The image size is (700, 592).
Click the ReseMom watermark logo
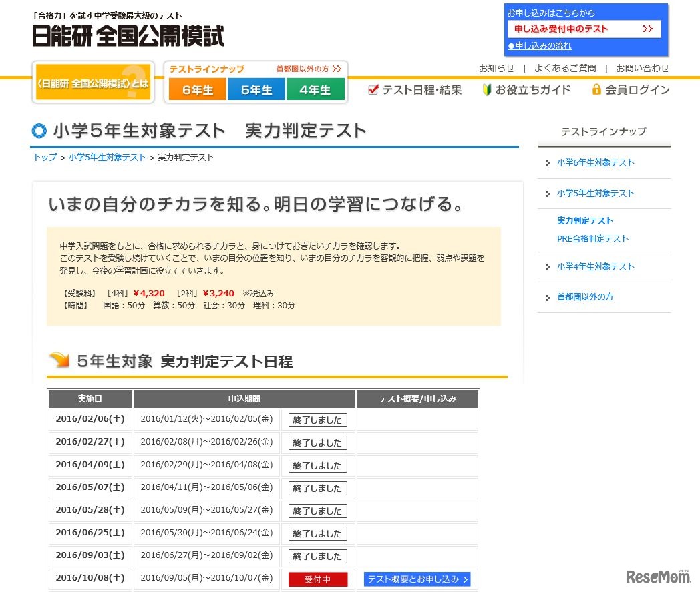point(658,576)
